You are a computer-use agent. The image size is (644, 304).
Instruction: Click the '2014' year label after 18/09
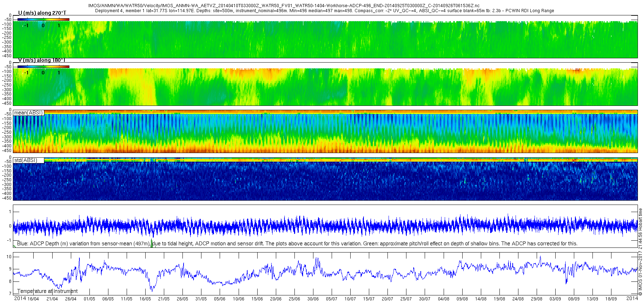click(x=632, y=298)
